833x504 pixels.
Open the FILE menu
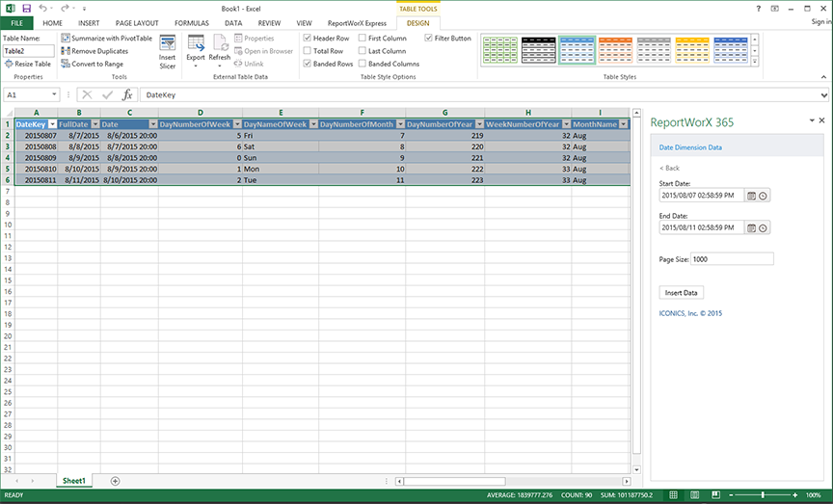pyautogui.click(x=16, y=22)
